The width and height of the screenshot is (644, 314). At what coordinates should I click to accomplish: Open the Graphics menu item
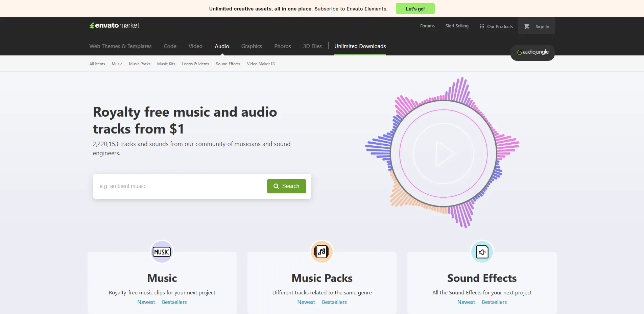click(x=252, y=46)
